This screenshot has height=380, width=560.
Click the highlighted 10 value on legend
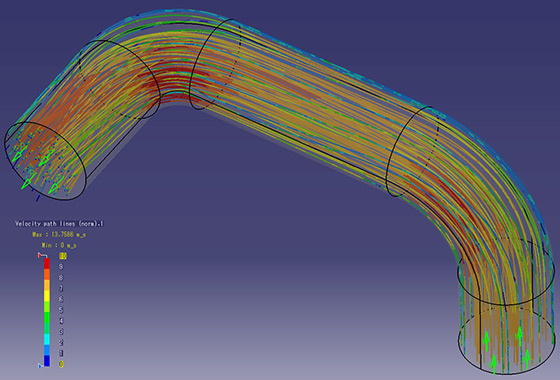pos(63,256)
